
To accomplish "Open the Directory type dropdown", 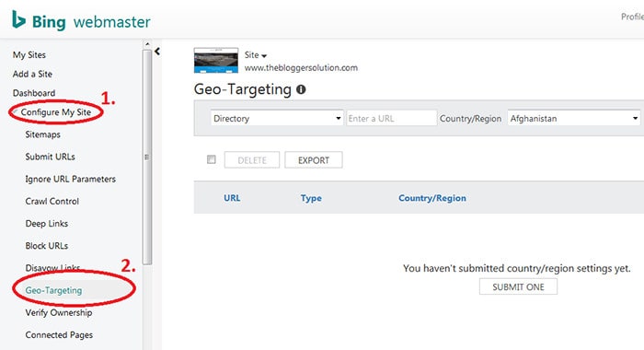I will 277,119.
